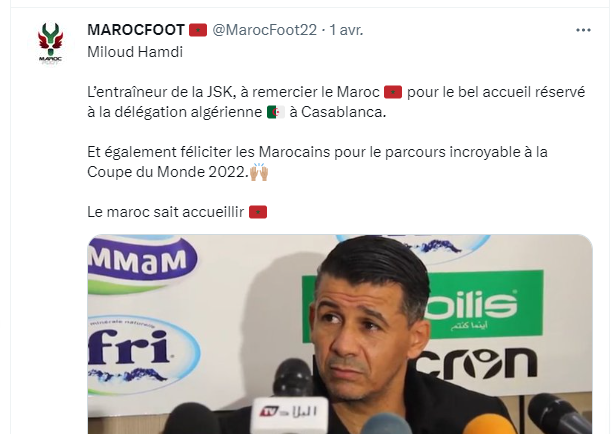Click the Morocco flag emoji after 'le Maroc'
Viewport: 611px width, 434px height.
pos(393,92)
